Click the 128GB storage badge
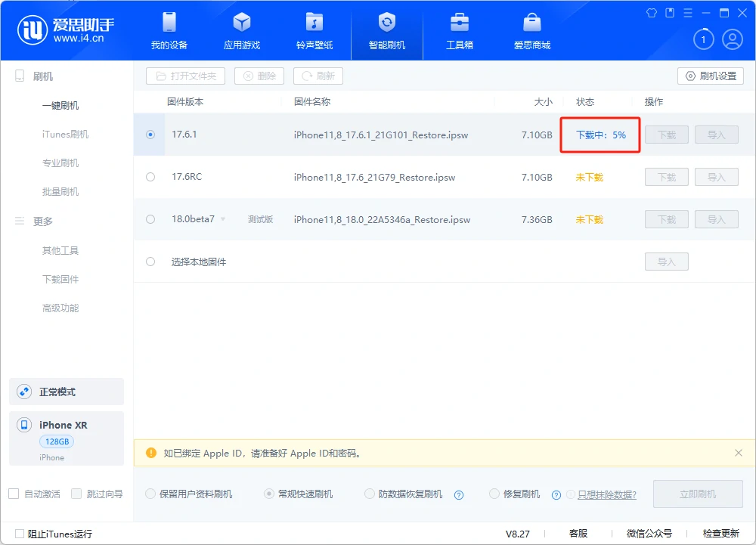The width and height of the screenshot is (756, 545). (x=57, y=441)
